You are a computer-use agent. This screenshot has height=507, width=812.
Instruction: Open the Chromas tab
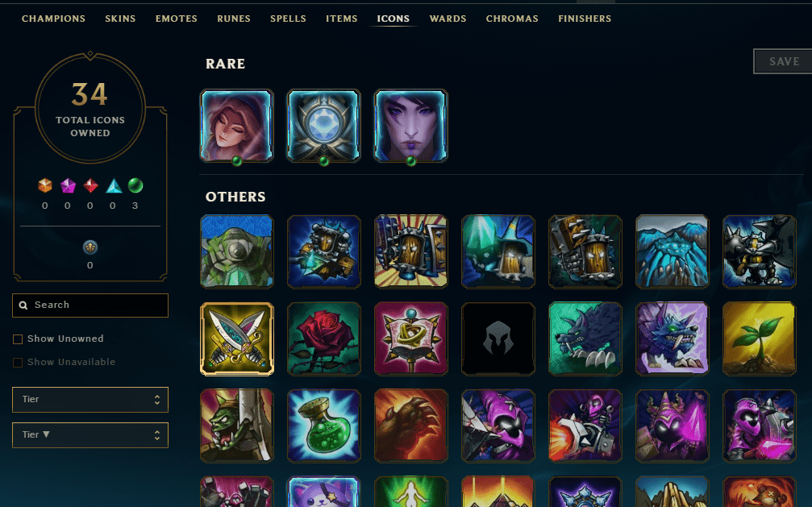512,19
